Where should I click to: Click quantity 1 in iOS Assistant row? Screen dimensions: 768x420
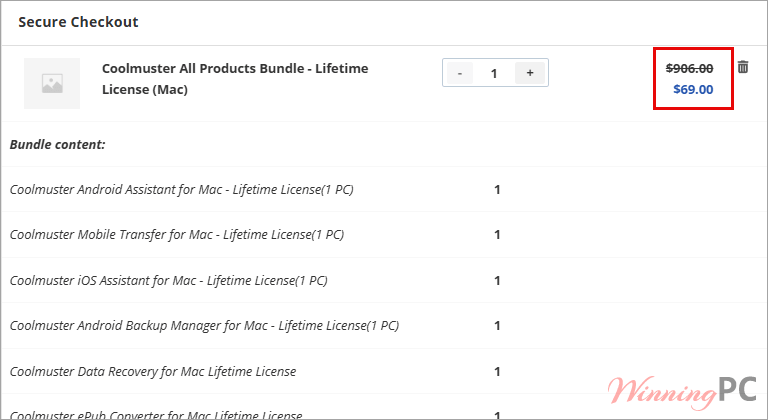(497, 280)
